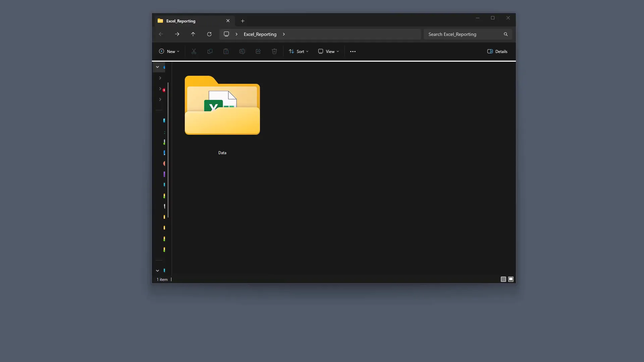Navigate back to the previous folder
Image resolution: width=644 pixels, height=362 pixels.
pyautogui.click(x=161, y=34)
